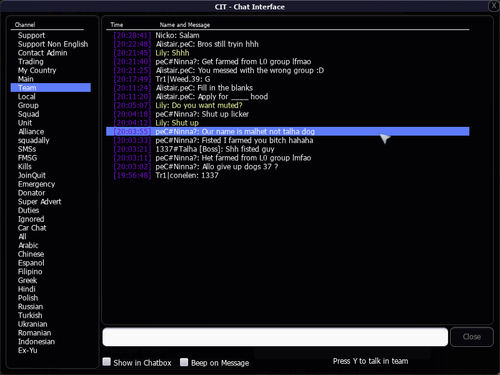The image size is (500, 375).
Task: Select message 'Bros still tryin hhh'
Action: pyautogui.click(x=288, y=44)
